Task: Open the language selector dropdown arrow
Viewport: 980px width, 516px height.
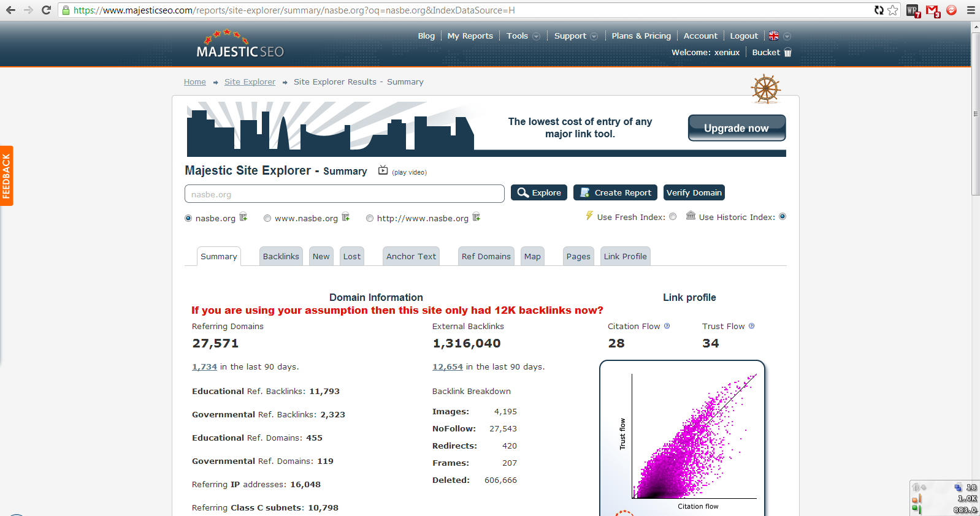Action: click(787, 36)
